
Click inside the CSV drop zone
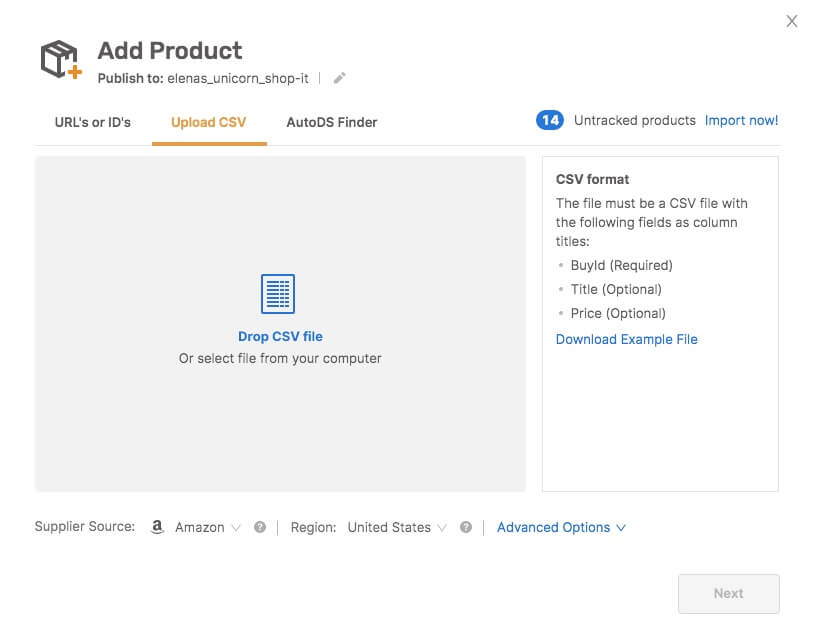279,420
